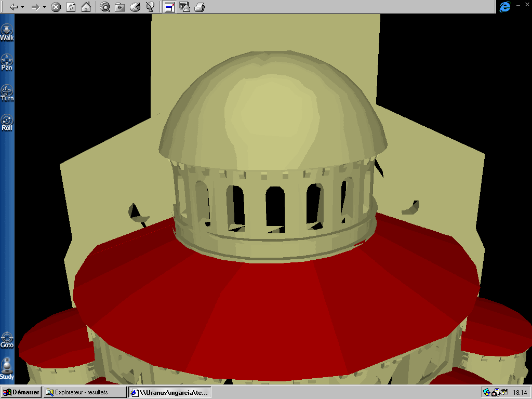Screen dimensions: 532x399
Task: Open the Favorites folder icon
Action: coord(120,7)
